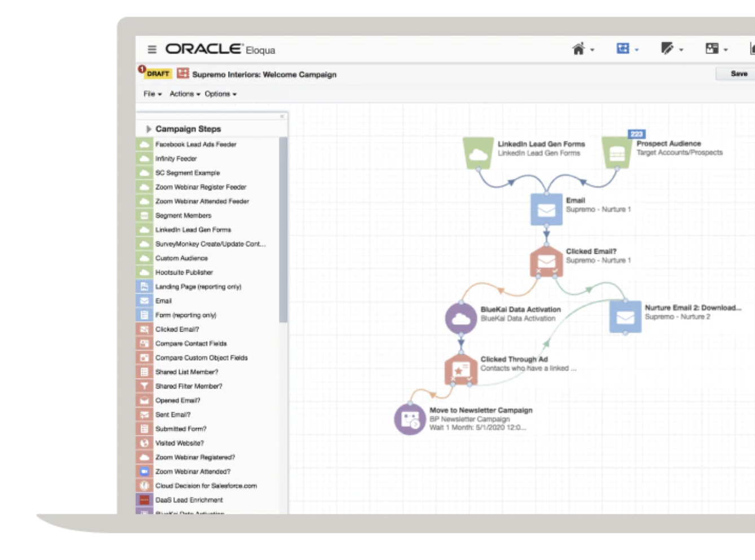
Task: Select the DaaS Lead Enrichment icon
Action: (x=144, y=500)
